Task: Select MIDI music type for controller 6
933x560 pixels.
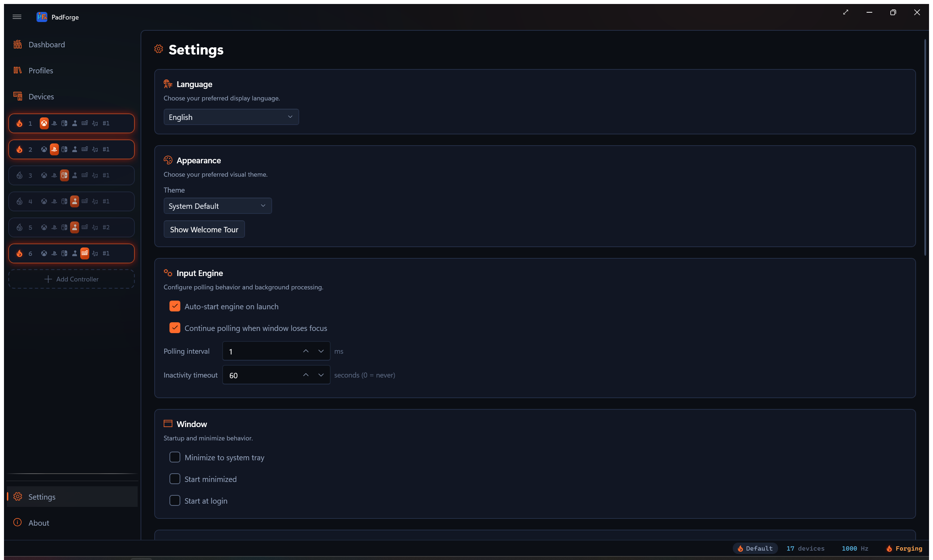Action: coord(95,254)
